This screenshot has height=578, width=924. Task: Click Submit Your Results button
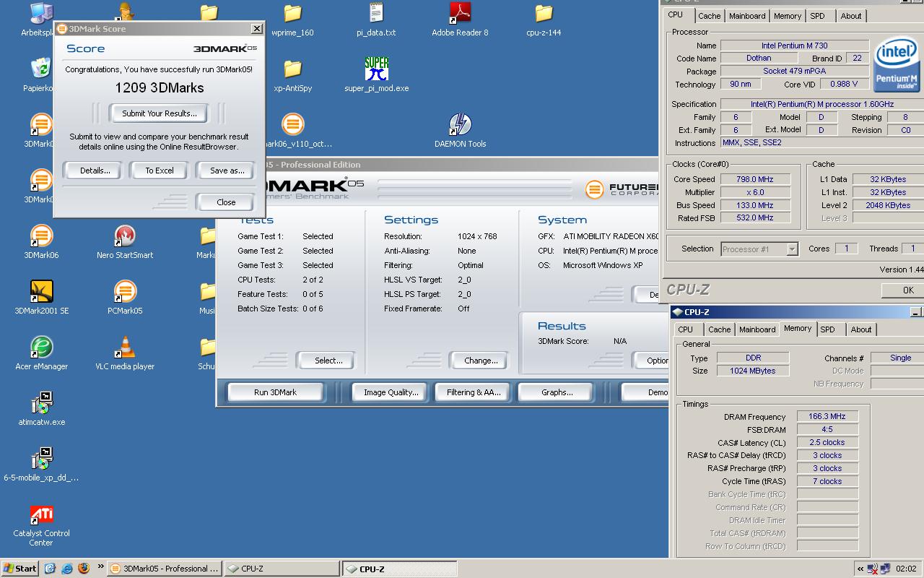159,113
